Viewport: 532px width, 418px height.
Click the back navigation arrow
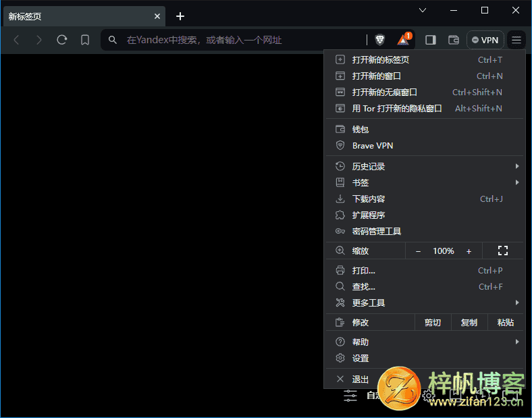[x=16, y=40]
